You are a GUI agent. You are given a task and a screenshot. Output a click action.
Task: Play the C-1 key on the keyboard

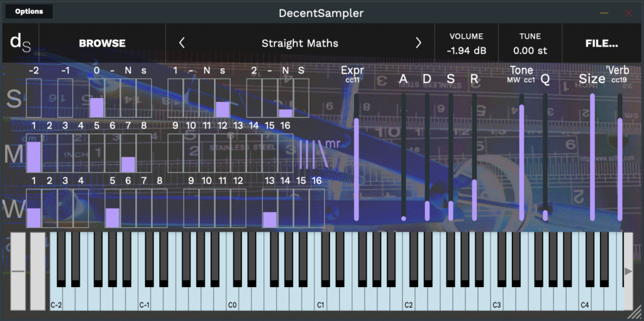tap(144, 300)
